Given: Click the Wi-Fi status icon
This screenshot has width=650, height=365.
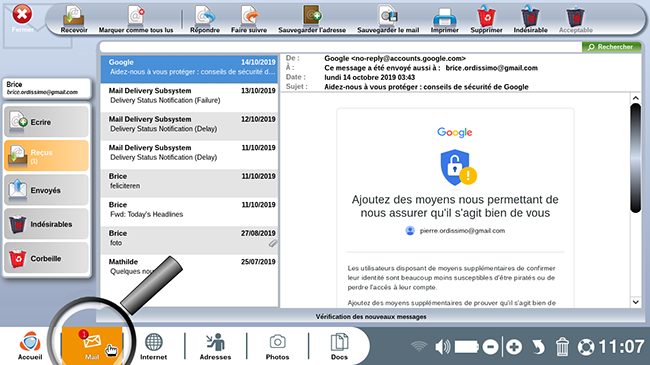Looking at the screenshot, I should pyautogui.click(x=419, y=346).
